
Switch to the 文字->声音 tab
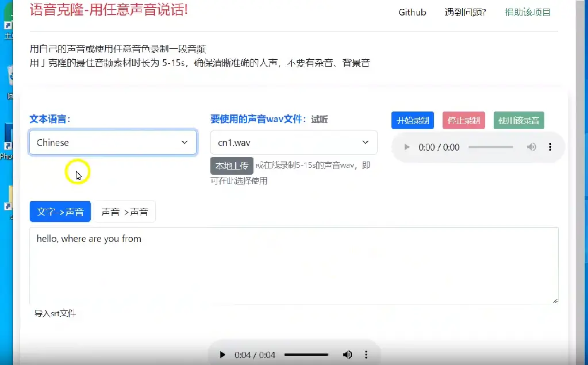(60, 212)
